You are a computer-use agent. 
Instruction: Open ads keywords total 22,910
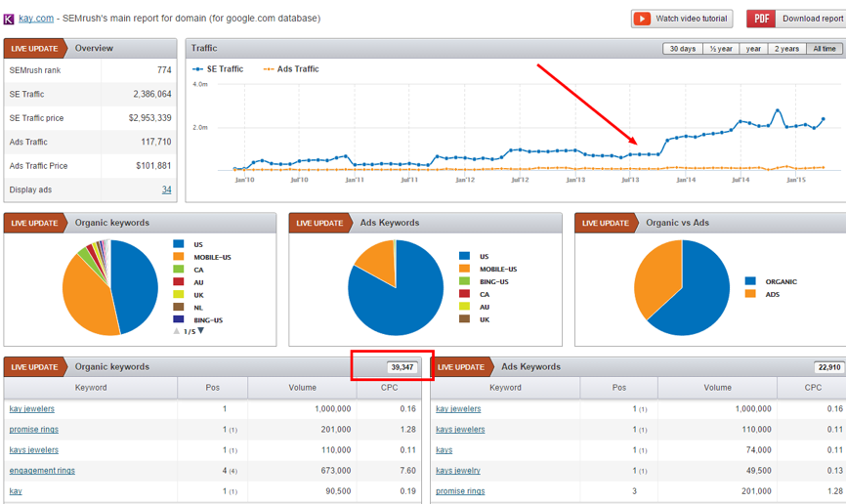pos(829,367)
